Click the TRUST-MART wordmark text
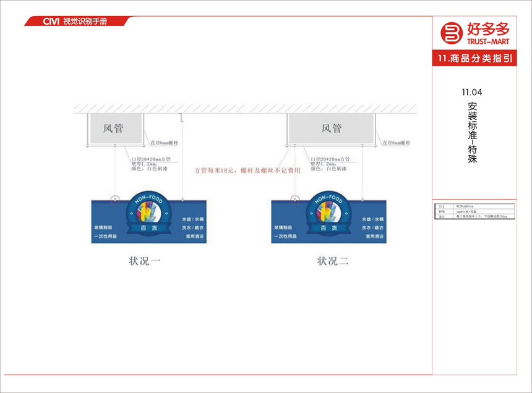The width and height of the screenshot is (532, 393). click(488, 41)
